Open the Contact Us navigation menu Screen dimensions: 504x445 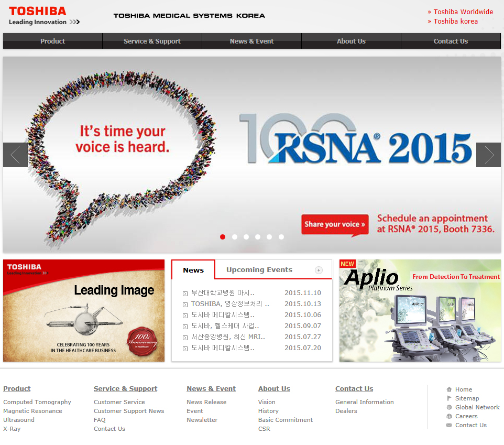[451, 41]
